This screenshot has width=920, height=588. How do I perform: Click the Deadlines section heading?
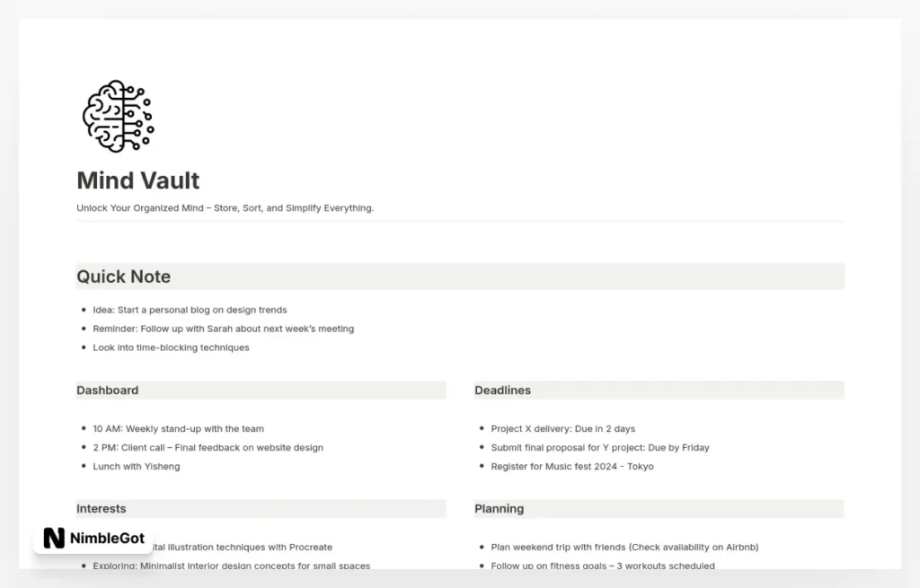coord(502,391)
